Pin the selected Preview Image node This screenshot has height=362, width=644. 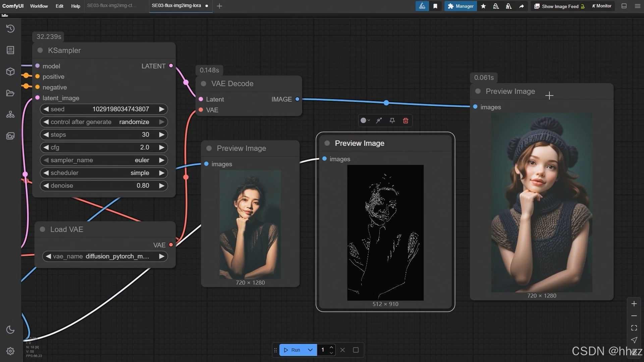[x=392, y=121]
